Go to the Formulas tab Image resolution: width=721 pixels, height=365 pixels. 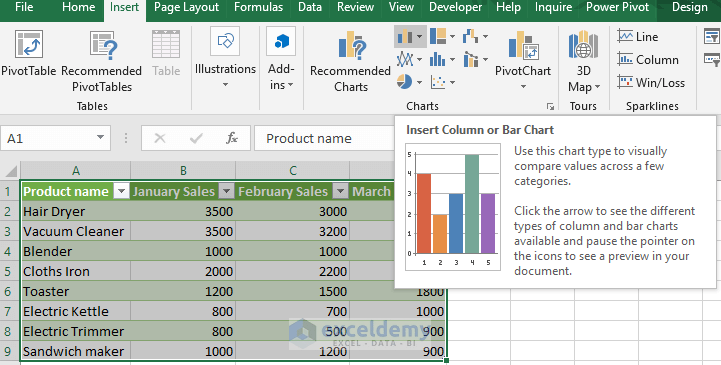click(x=258, y=7)
